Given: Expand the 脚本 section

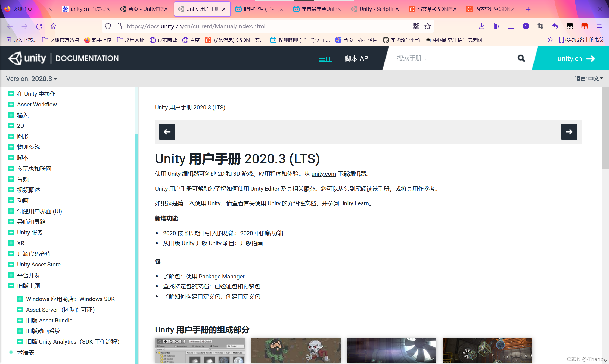Looking at the screenshot, I should pos(11,158).
